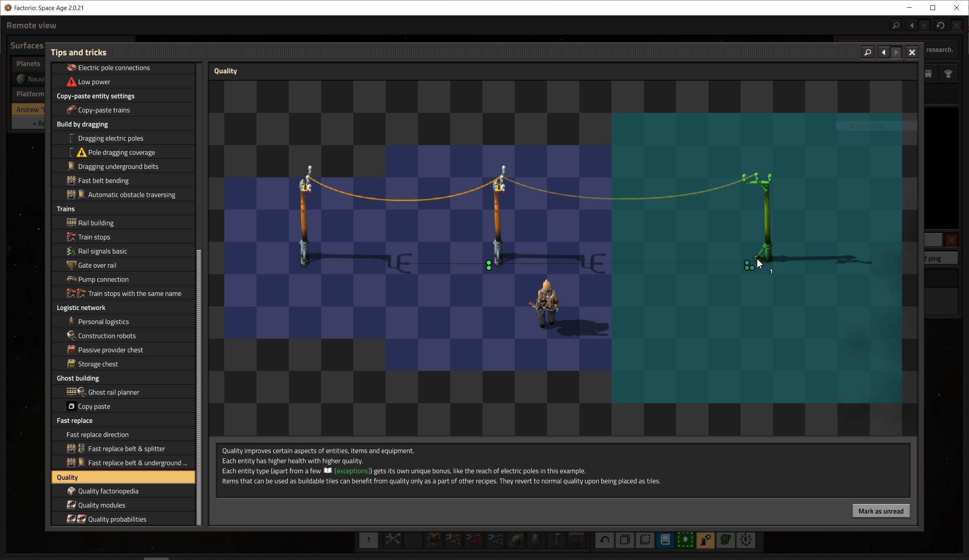Image resolution: width=969 pixels, height=560 pixels.
Task: Open the achievements trophy icon
Action: [x=948, y=74]
